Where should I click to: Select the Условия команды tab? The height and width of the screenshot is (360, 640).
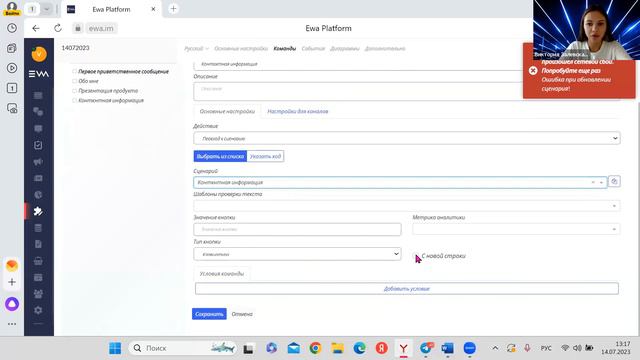(222, 273)
